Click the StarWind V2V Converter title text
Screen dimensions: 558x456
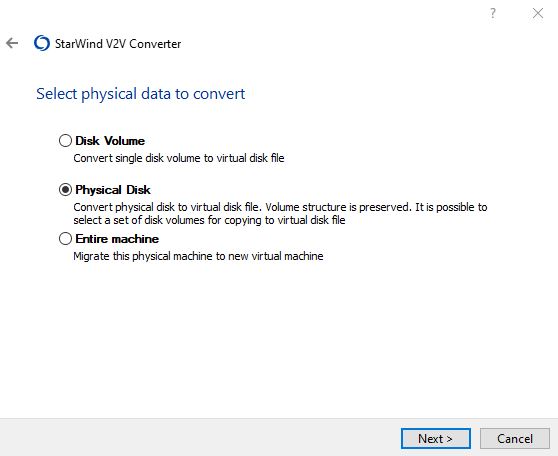click(x=118, y=44)
